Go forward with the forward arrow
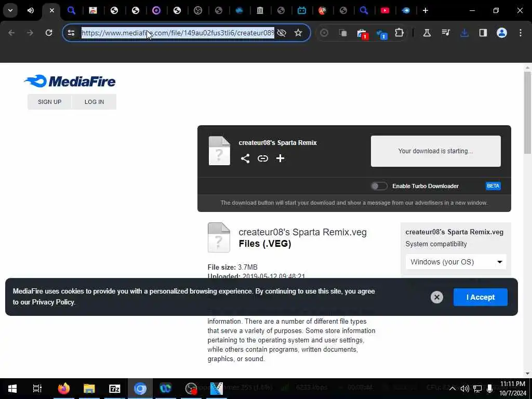 click(x=30, y=33)
